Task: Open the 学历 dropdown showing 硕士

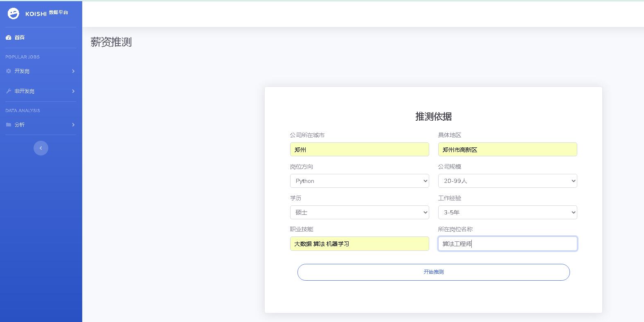Action: (360, 212)
